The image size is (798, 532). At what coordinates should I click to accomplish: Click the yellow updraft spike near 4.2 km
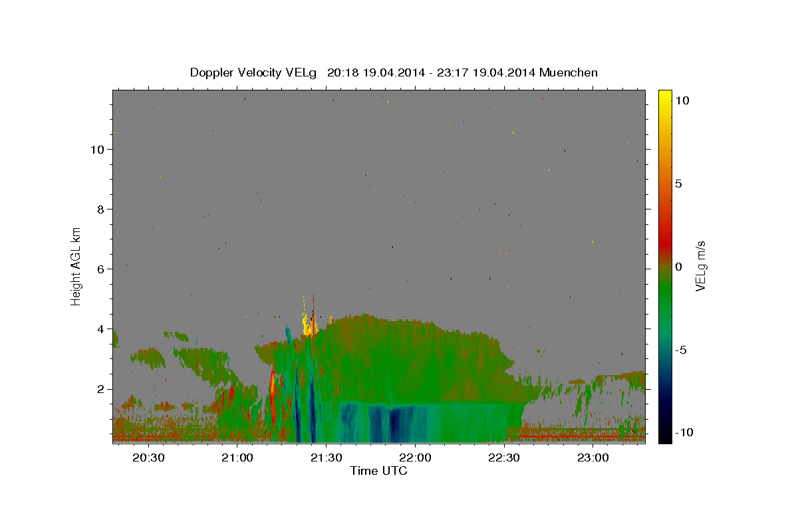pos(308,325)
